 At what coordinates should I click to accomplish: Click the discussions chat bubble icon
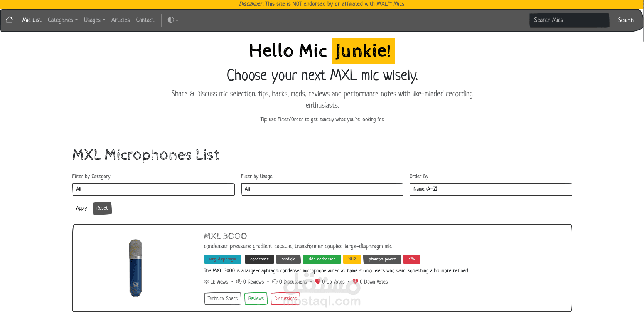click(x=275, y=282)
